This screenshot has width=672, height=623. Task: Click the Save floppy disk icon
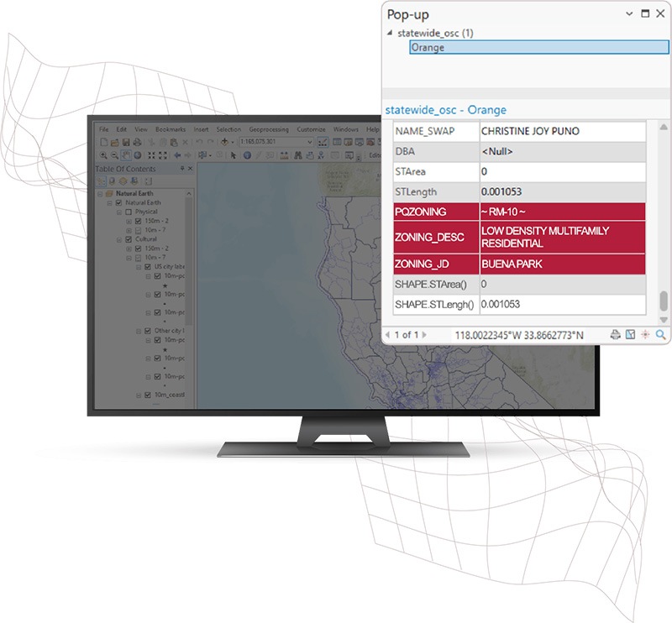pyautogui.click(x=126, y=142)
